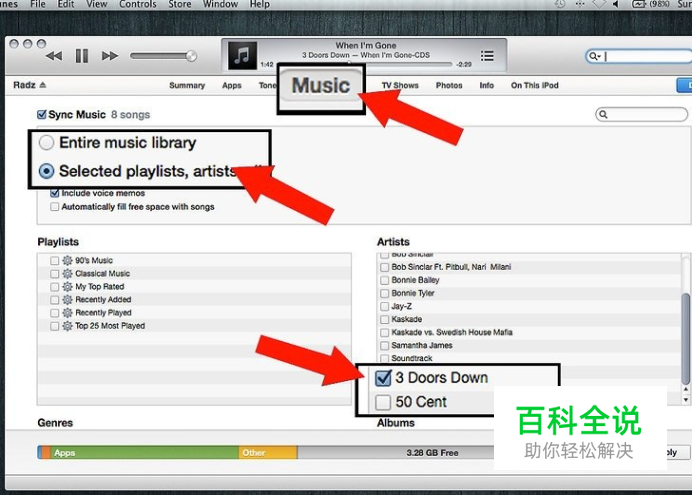Rewind to the previous track

pyautogui.click(x=54, y=56)
